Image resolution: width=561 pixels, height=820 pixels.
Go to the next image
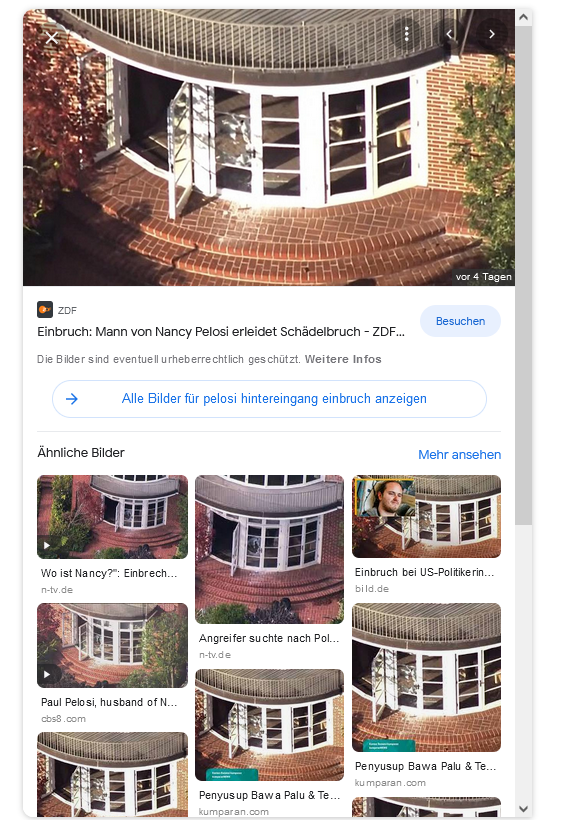pyautogui.click(x=491, y=34)
